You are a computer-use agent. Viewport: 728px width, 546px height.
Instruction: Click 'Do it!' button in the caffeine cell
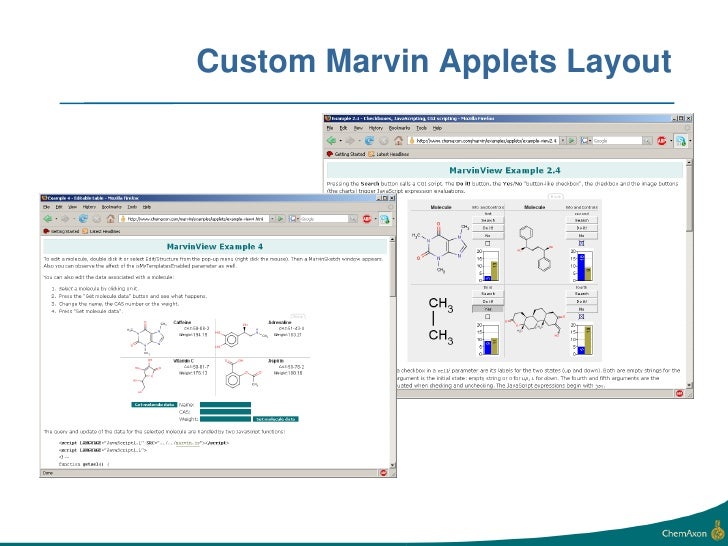(488, 228)
